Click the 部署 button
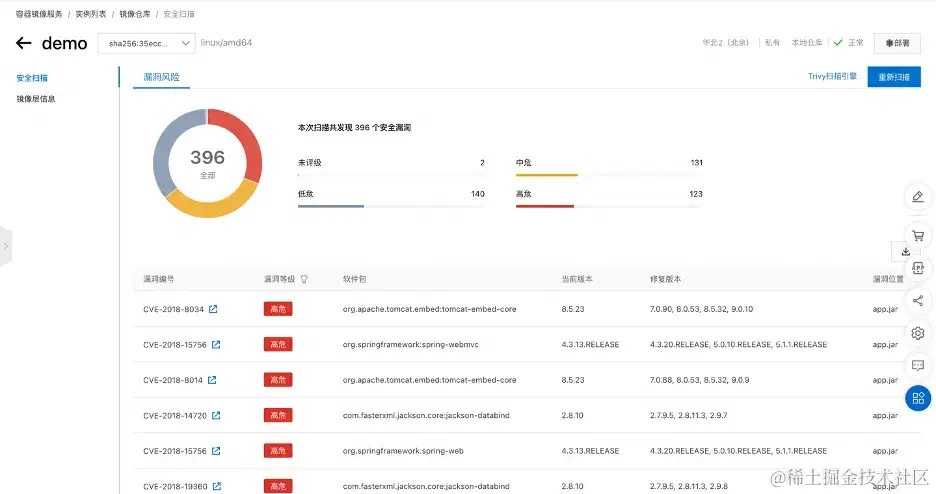Image resolution: width=936 pixels, height=494 pixels. [x=897, y=43]
